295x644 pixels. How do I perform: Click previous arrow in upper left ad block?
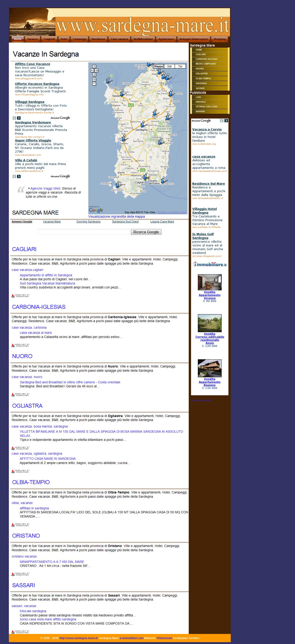tap(14, 118)
